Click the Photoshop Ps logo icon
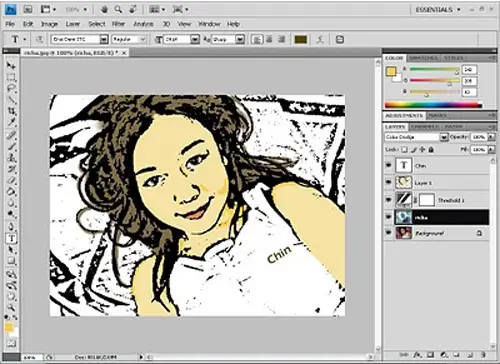This screenshot has height=364, width=500. 11,9
